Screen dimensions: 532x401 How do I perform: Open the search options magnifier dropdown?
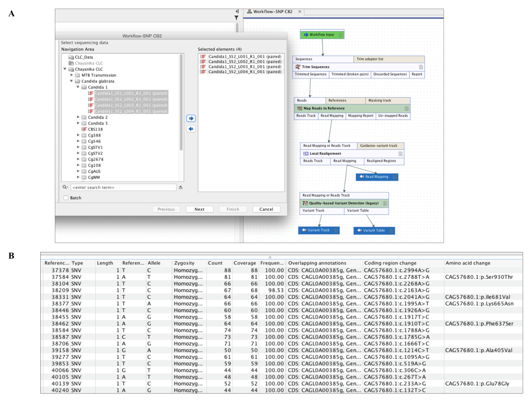[66, 188]
